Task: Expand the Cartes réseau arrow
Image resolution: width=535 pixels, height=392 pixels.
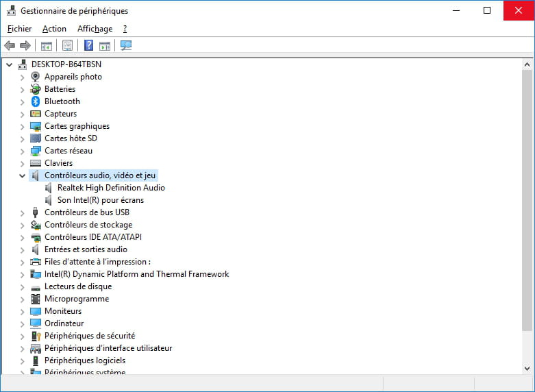Action: click(23, 151)
